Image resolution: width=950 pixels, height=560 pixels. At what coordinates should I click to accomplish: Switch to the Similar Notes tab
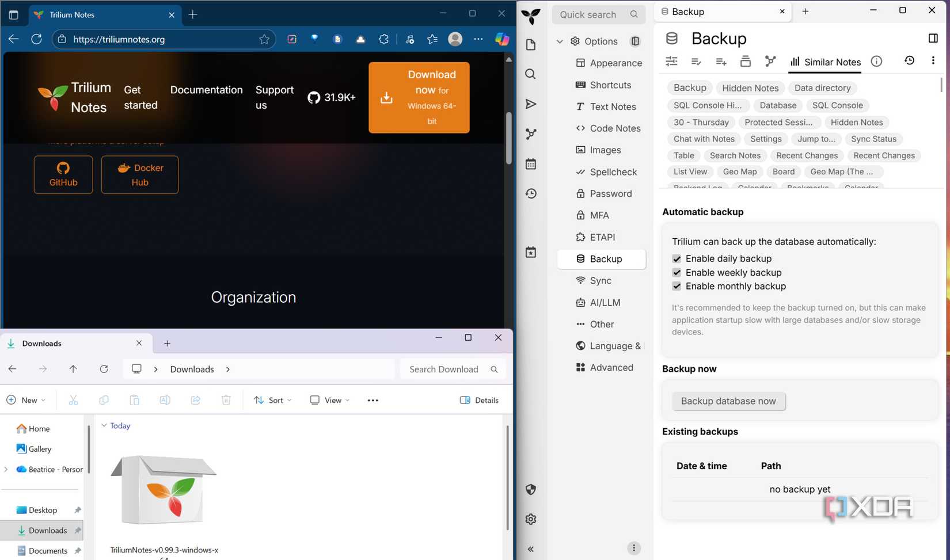point(825,62)
